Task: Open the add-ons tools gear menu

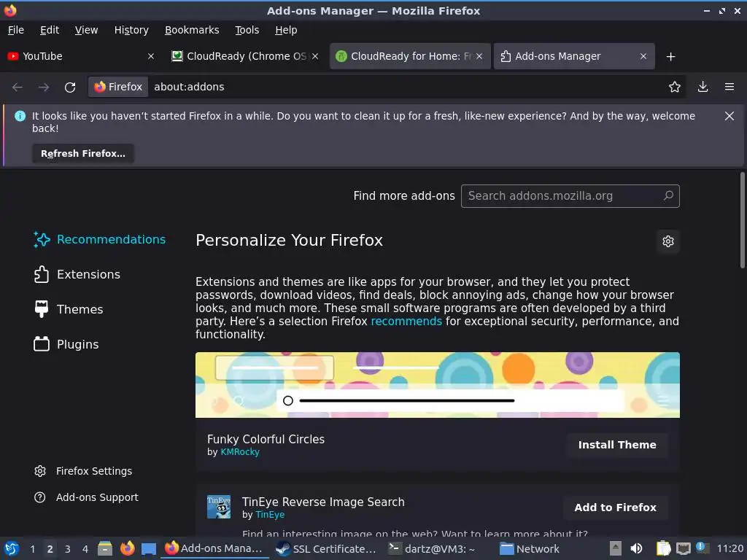Action: 668,241
